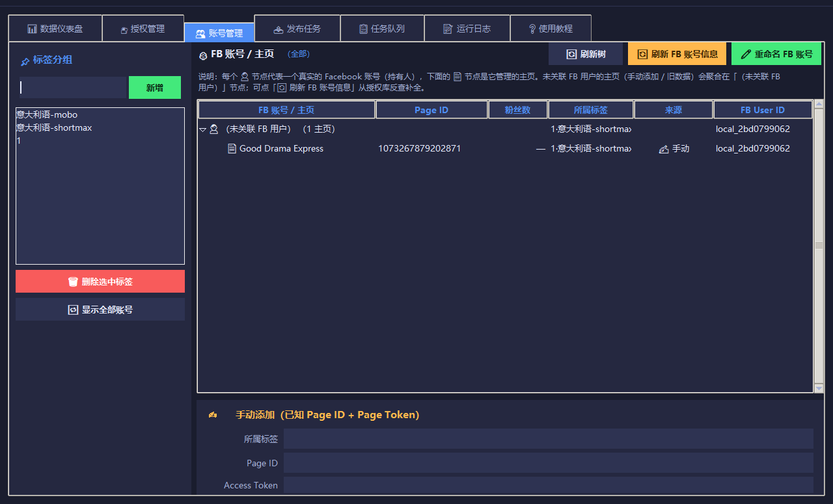Sort by 粉丝数 column header

(x=518, y=110)
